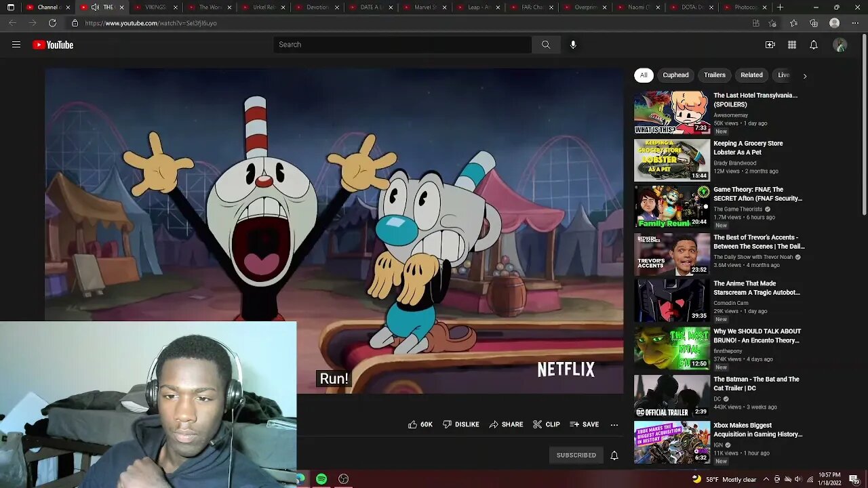Switch to the Overprime browser tab

click(x=587, y=7)
